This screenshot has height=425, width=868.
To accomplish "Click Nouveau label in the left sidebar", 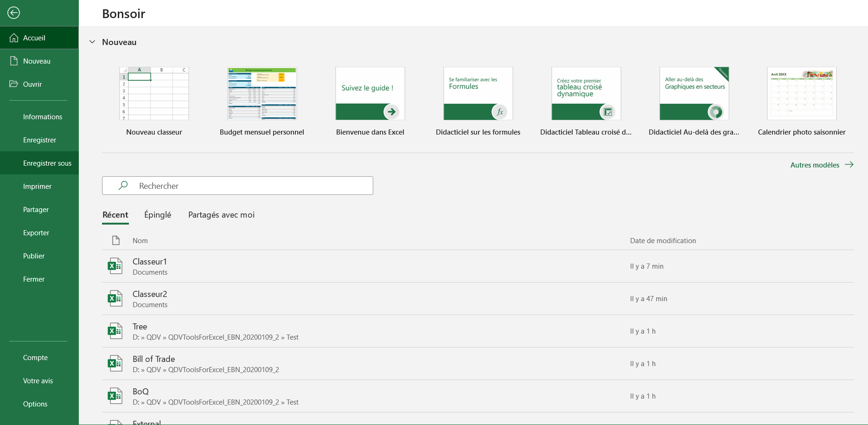I will pyautogui.click(x=37, y=61).
